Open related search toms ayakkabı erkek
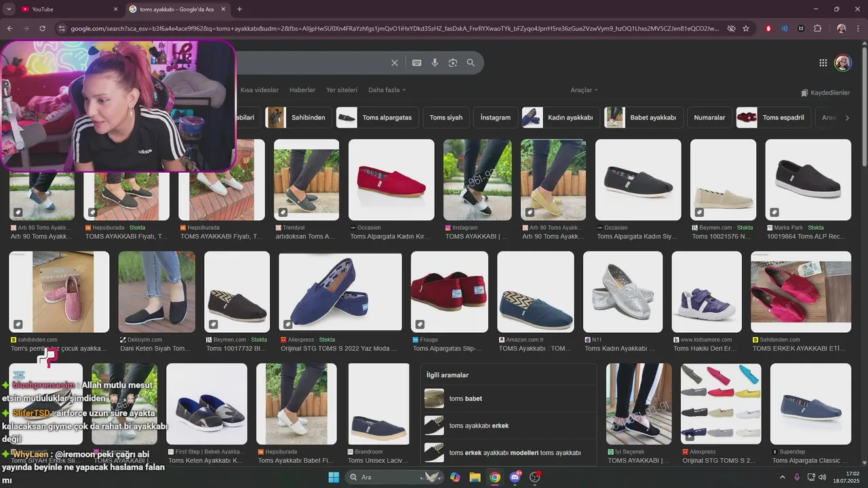This screenshot has width=868, height=488. point(509,426)
